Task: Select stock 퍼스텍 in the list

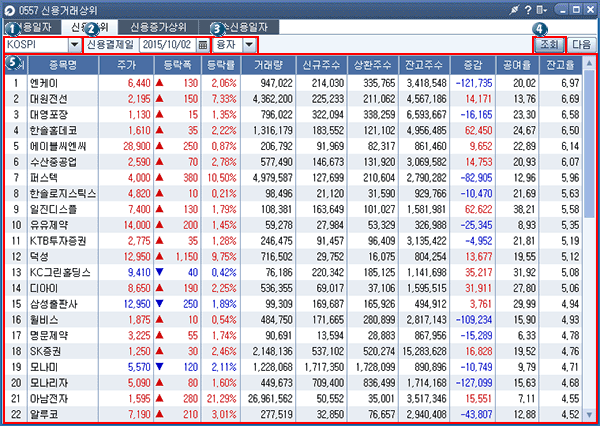Action: tap(44, 178)
